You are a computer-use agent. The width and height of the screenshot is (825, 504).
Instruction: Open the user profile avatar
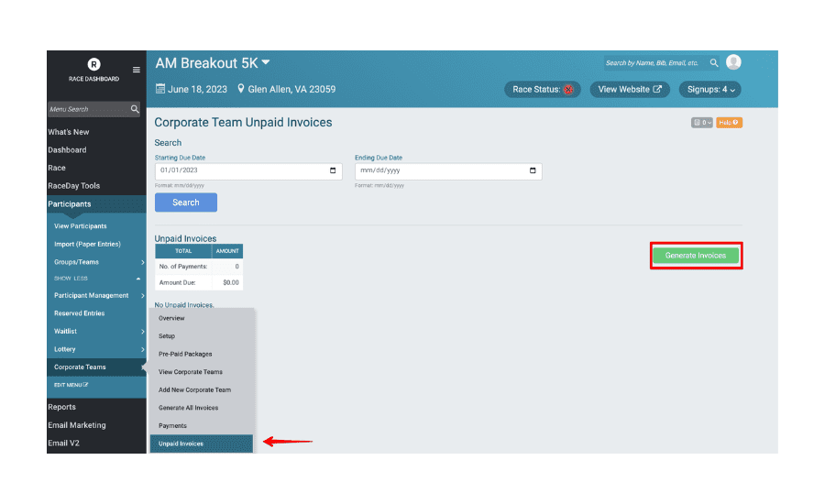[x=733, y=62]
